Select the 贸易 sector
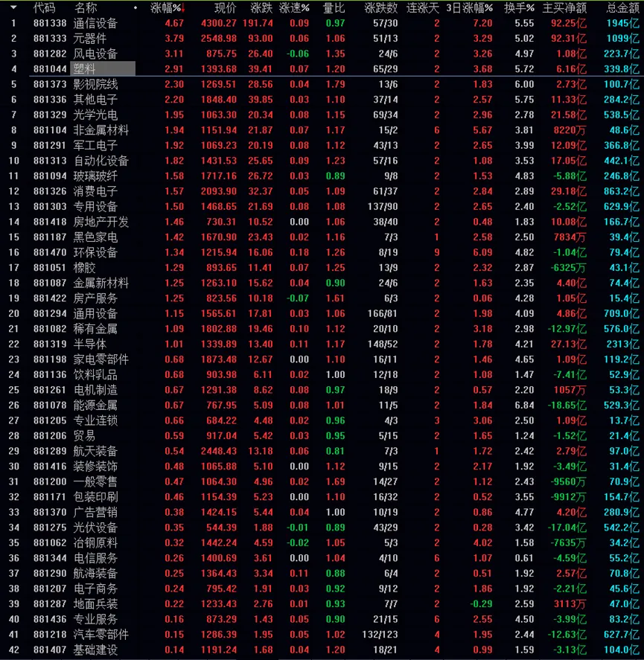The width and height of the screenshot is (644, 660). point(84,436)
